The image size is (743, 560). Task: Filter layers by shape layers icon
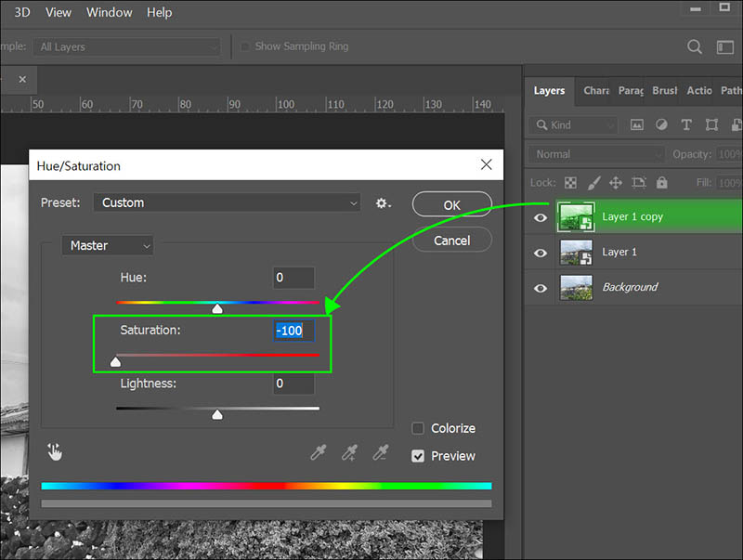click(x=711, y=124)
